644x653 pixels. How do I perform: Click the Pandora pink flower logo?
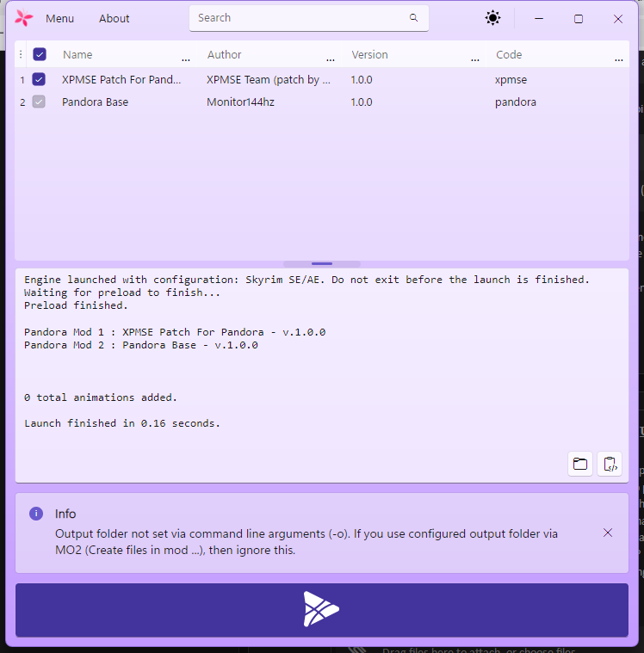point(24,18)
